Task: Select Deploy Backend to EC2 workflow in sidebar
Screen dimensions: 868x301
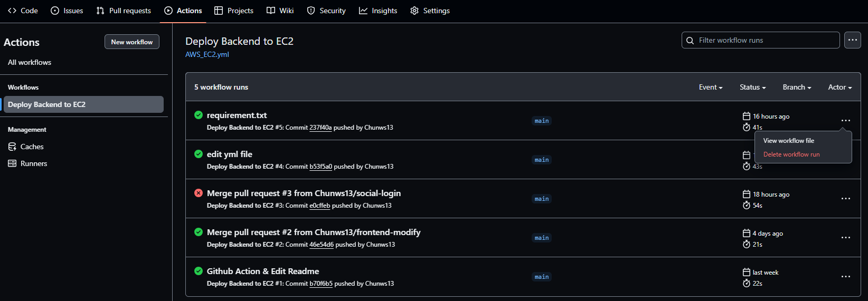Action: [x=83, y=104]
